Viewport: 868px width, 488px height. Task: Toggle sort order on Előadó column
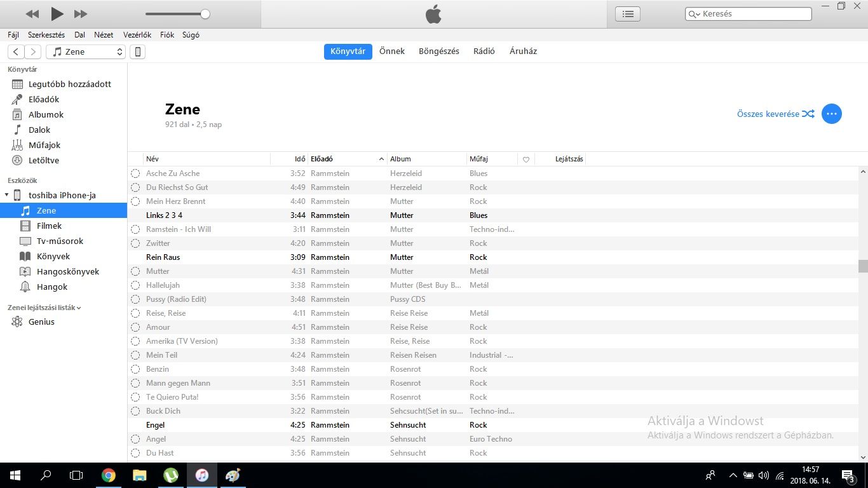[x=348, y=159]
